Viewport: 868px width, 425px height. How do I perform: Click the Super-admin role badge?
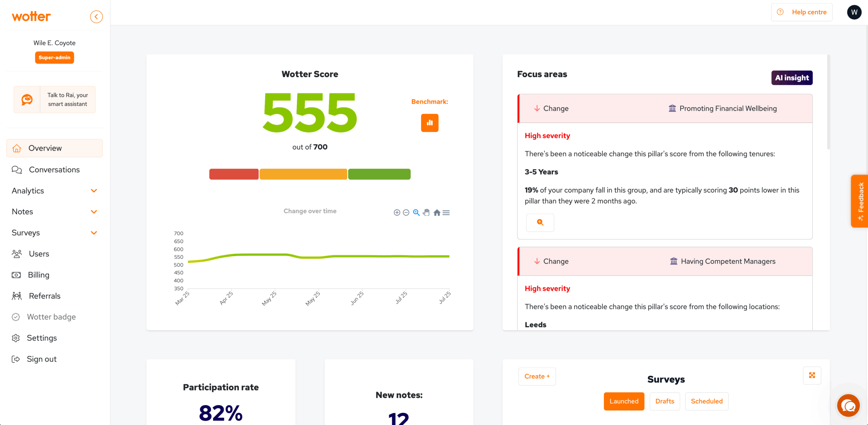(55, 57)
